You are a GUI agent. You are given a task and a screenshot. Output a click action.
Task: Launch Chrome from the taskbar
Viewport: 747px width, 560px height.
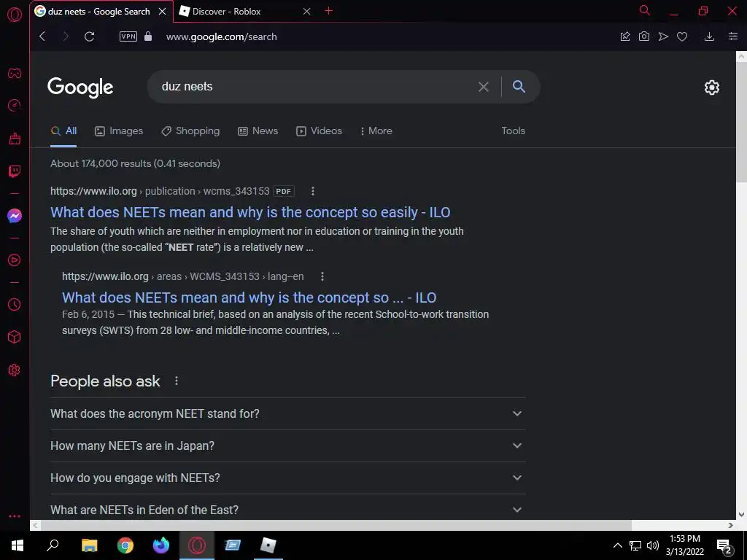tap(125, 545)
